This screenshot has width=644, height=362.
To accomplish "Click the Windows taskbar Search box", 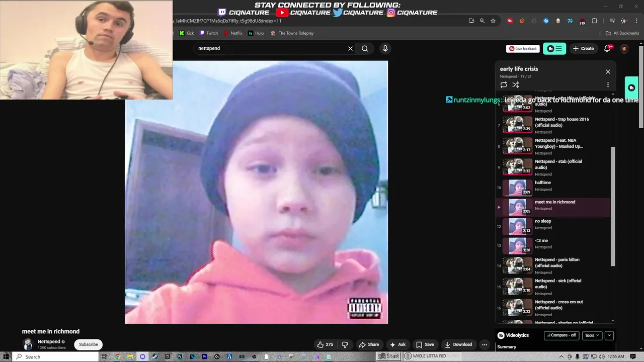I will tap(54, 356).
